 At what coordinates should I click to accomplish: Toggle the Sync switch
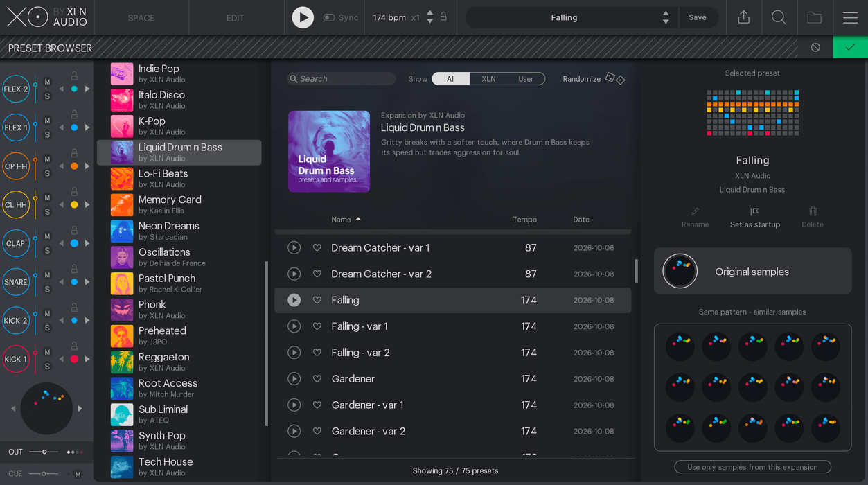tap(329, 17)
